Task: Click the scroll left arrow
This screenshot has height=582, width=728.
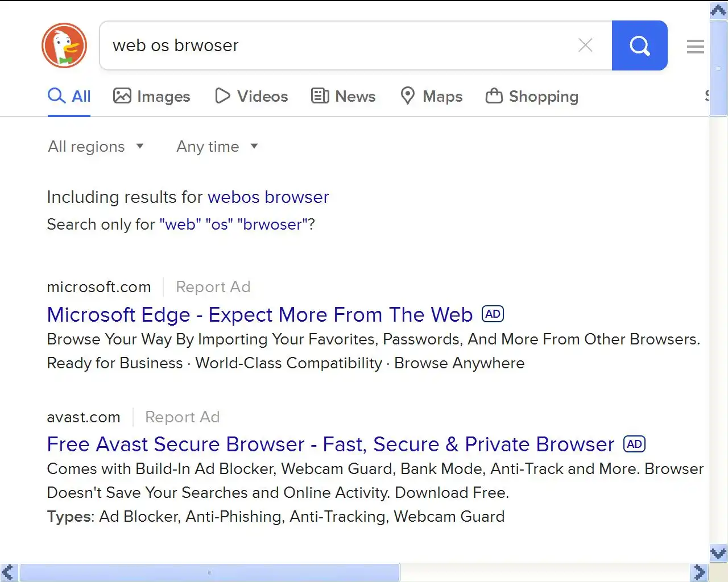Action: tap(9, 572)
